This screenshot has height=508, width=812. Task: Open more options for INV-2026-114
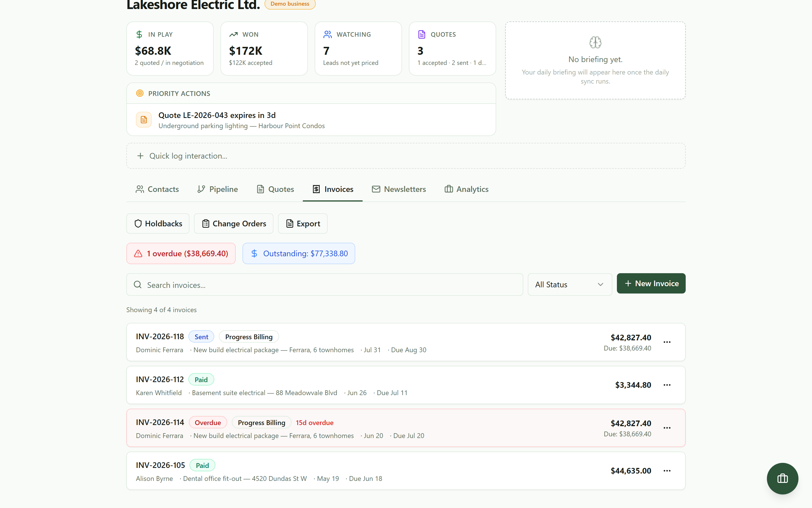667,428
